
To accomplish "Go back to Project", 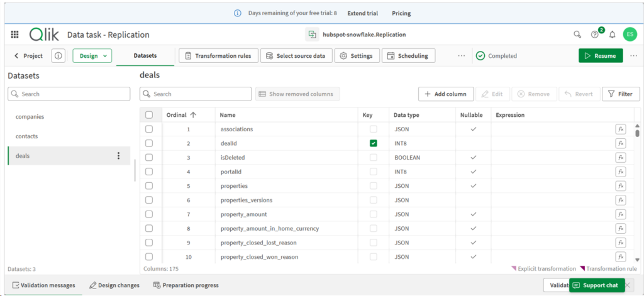I will pyautogui.click(x=28, y=56).
